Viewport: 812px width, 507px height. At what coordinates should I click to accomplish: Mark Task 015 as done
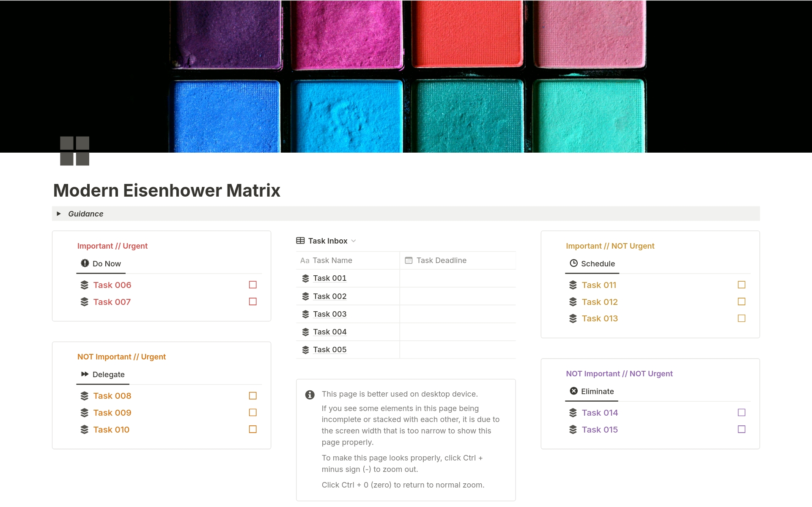click(741, 429)
